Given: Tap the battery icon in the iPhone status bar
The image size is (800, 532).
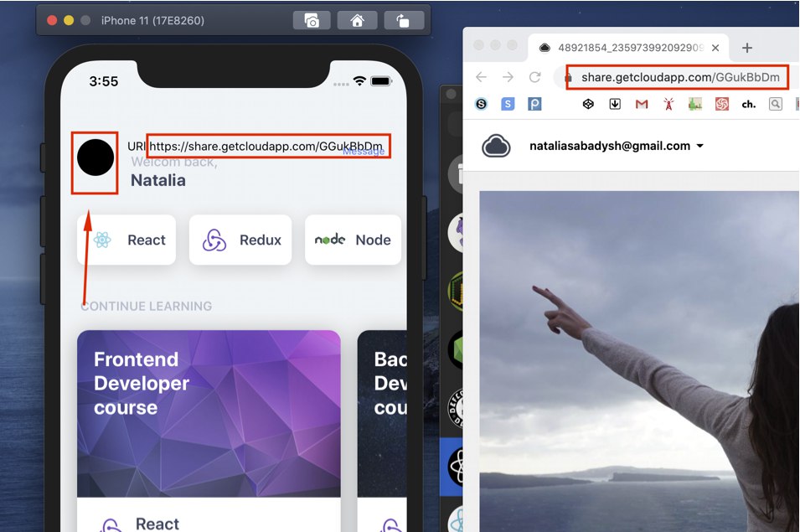Looking at the screenshot, I should (x=381, y=81).
